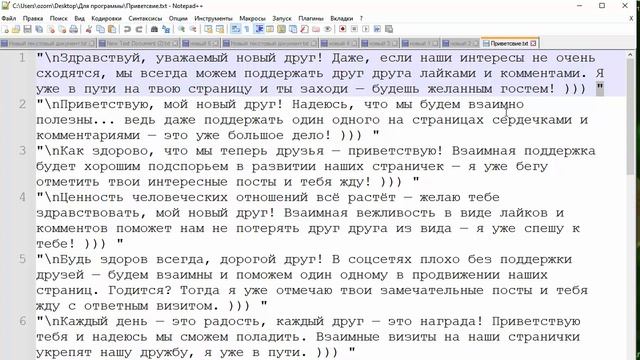
Task: Save the current recorded macro icon
Action: point(388,29)
